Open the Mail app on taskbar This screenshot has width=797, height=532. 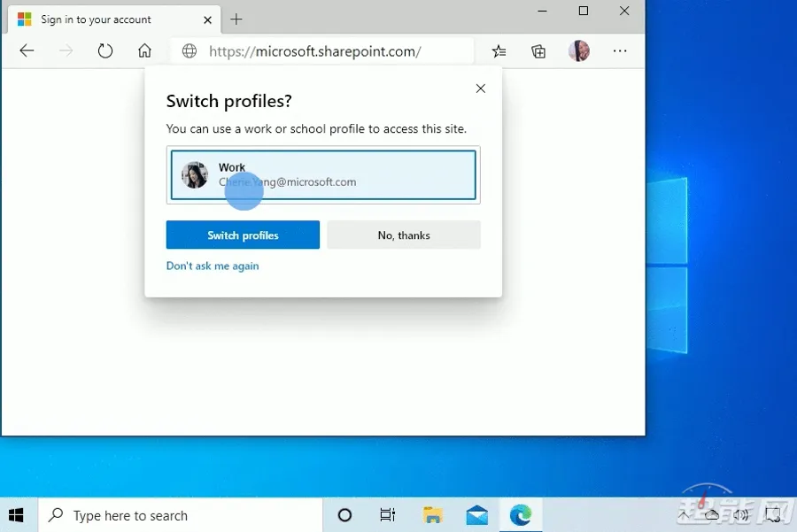[x=476, y=515]
